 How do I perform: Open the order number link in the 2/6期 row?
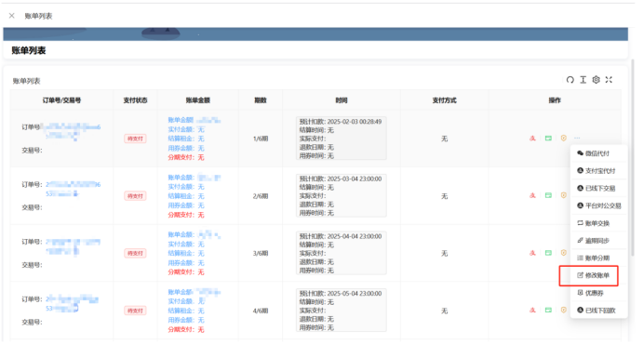tap(74, 189)
